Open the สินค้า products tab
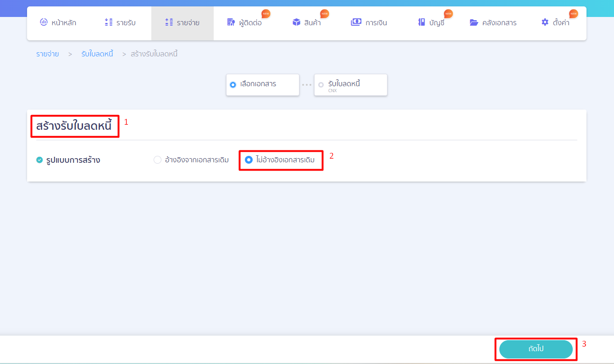Image resolution: width=614 pixels, height=364 pixels. pos(307,22)
